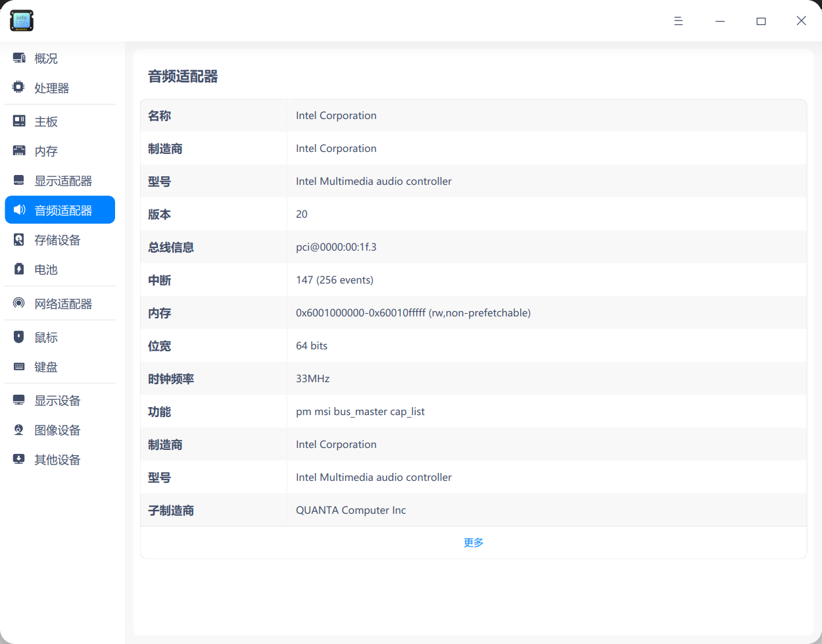This screenshot has height=644, width=822.
Task: Click the clock value 33MHz
Action: click(x=313, y=379)
